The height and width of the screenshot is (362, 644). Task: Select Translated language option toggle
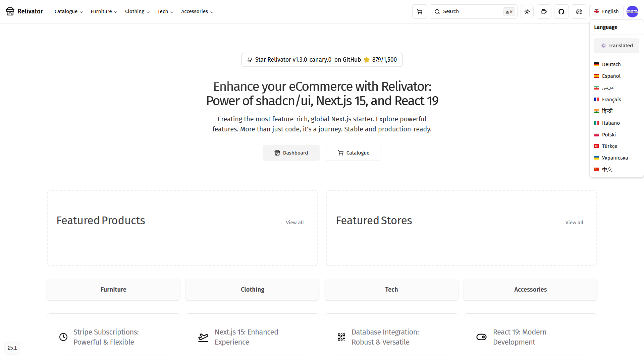click(616, 45)
